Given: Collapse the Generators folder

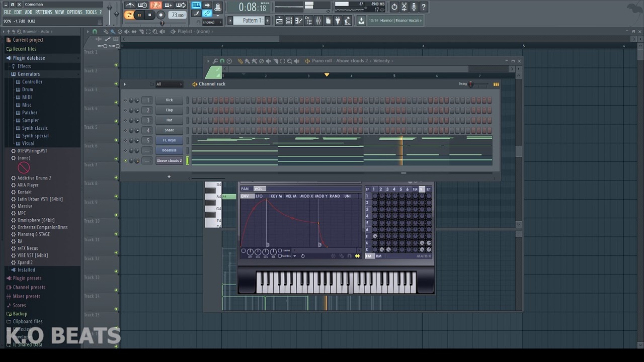Looking at the screenshot, I should click(x=29, y=74).
